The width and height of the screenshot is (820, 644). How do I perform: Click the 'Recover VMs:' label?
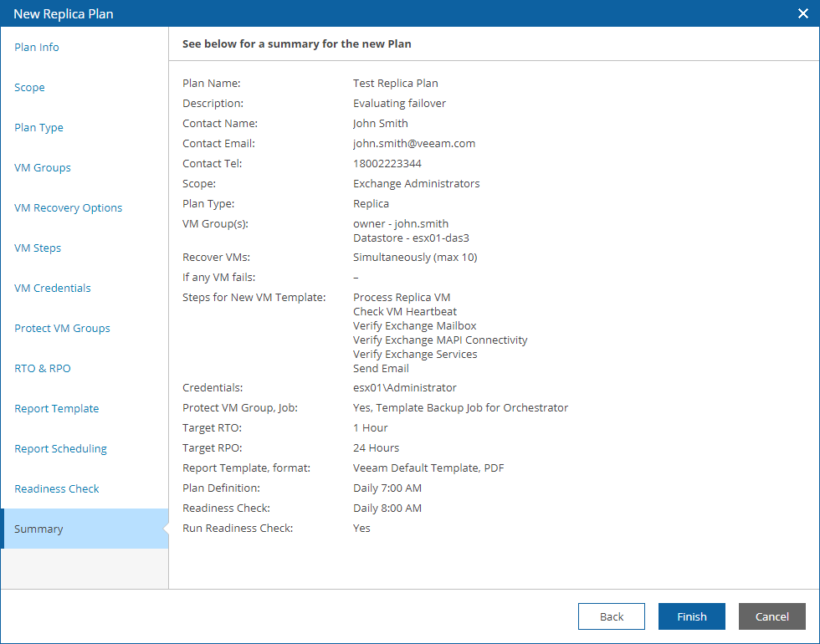[x=216, y=258]
